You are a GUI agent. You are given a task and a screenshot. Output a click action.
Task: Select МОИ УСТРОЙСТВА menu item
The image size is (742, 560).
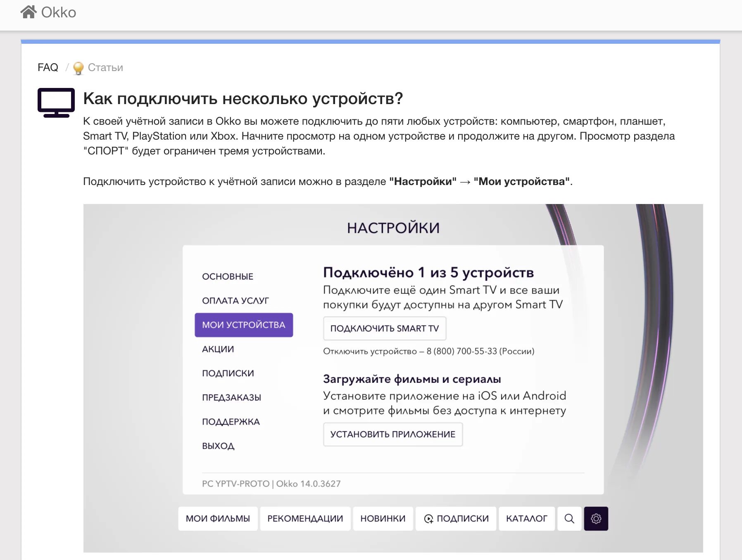(x=244, y=325)
